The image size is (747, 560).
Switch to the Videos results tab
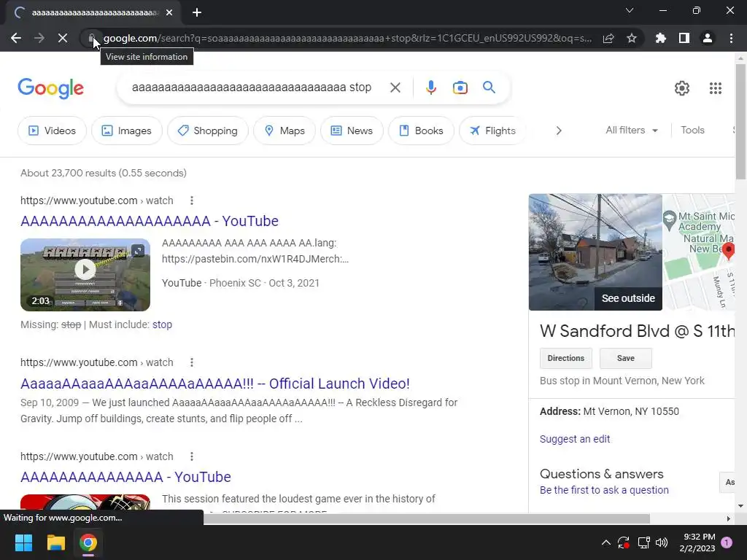(52, 131)
